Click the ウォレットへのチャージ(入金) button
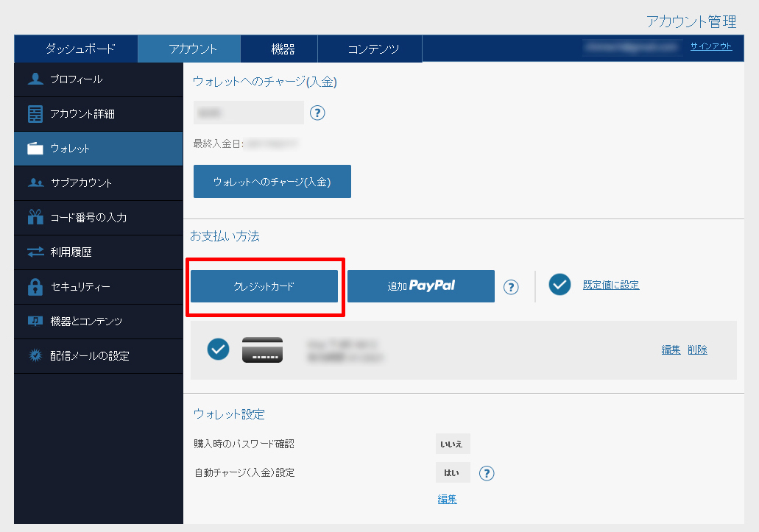The width and height of the screenshot is (759, 532). tap(272, 181)
